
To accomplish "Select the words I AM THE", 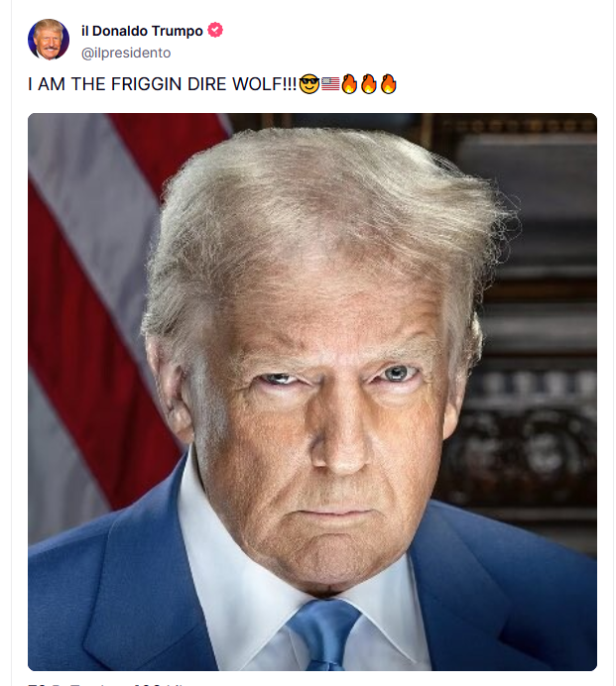I will [x=67, y=84].
